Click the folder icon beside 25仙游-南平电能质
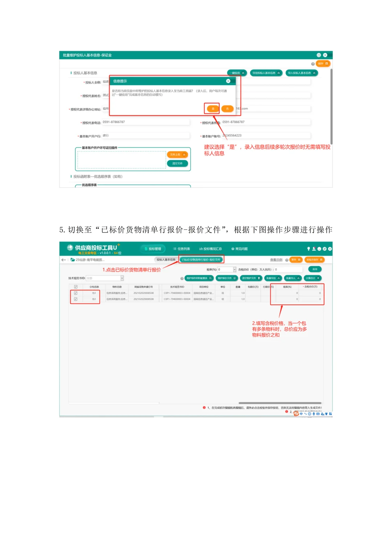This screenshot has width=392, height=554. pyautogui.click(x=72, y=259)
